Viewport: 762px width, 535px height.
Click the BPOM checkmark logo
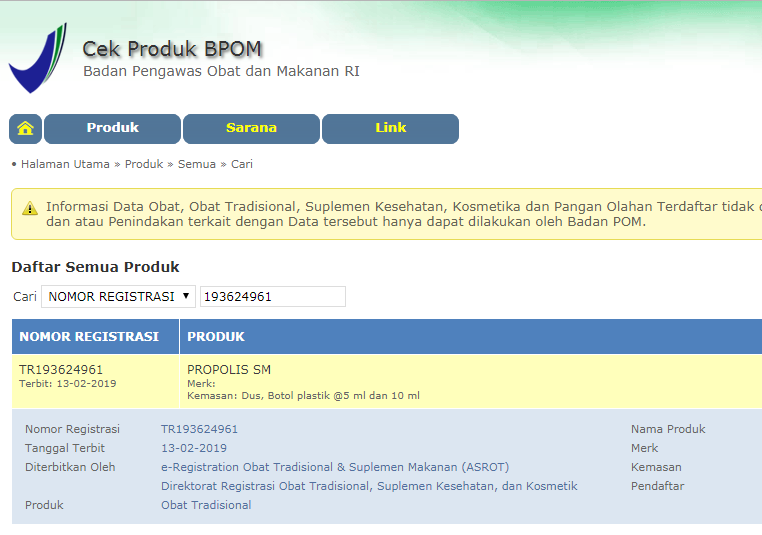[x=38, y=58]
